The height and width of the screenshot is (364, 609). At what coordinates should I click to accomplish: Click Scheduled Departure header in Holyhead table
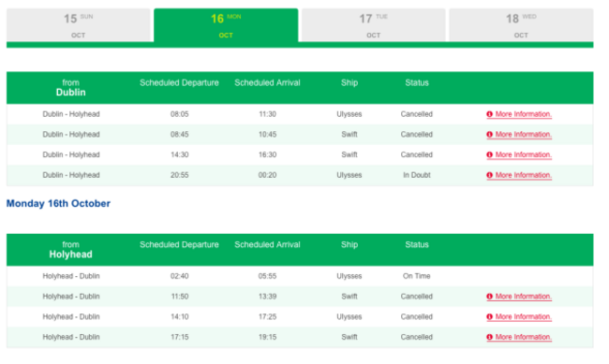click(179, 244)
